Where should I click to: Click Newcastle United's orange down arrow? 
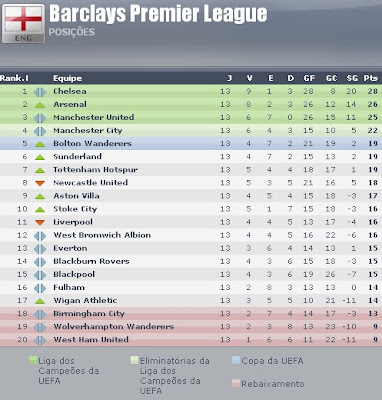(40, 183)
